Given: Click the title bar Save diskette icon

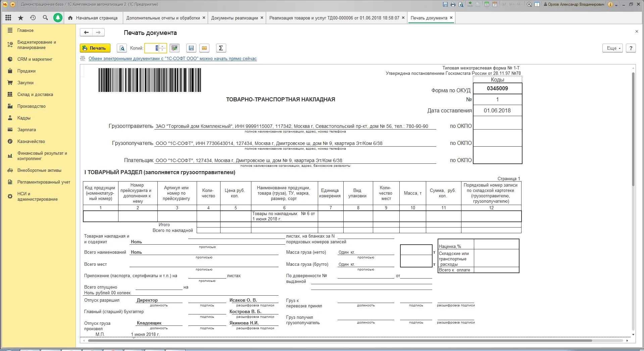Looking at the screenshot, I should coord(445,4).
